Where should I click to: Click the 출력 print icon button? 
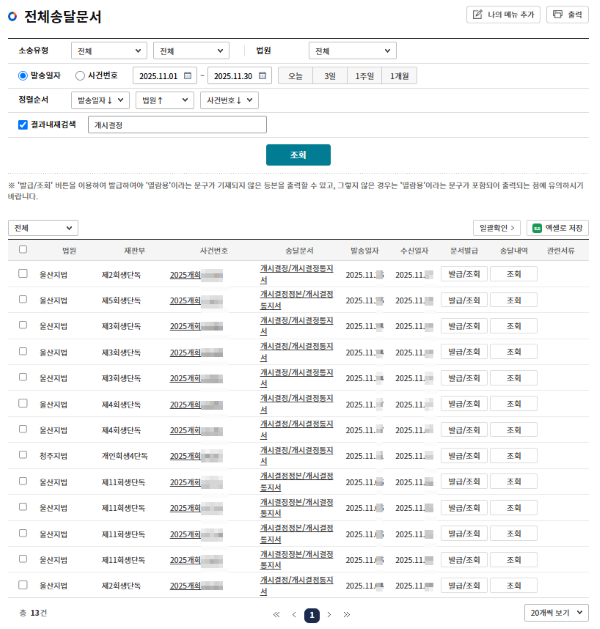point(567,15)
